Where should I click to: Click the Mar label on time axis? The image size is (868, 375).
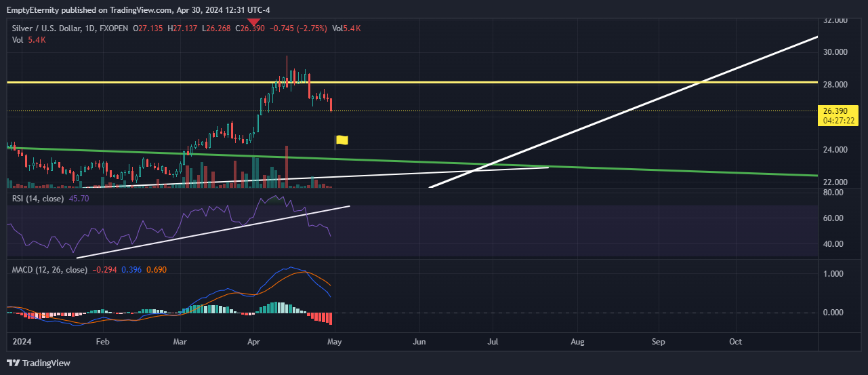180,341
